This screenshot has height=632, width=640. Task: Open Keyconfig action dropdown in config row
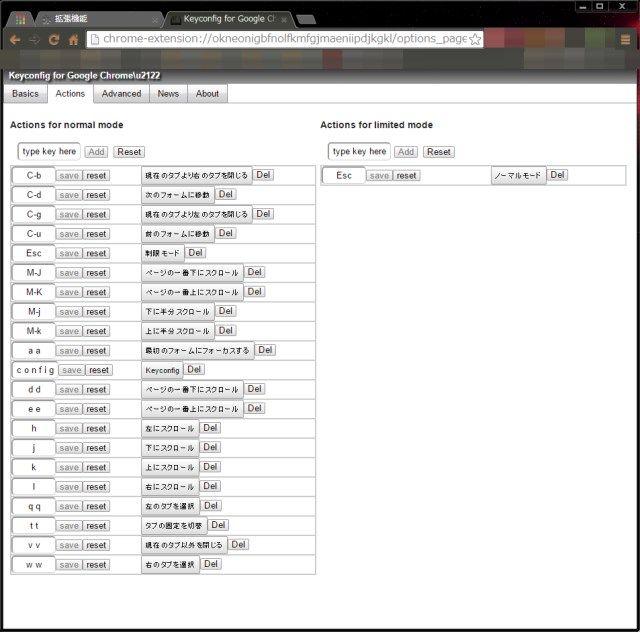pyautogui.click(x=162, y=370)
